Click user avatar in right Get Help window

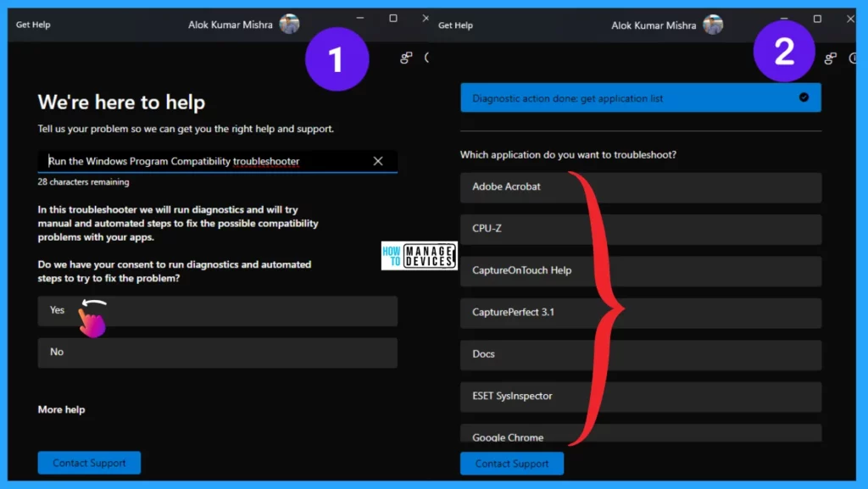tap(713, 25)
